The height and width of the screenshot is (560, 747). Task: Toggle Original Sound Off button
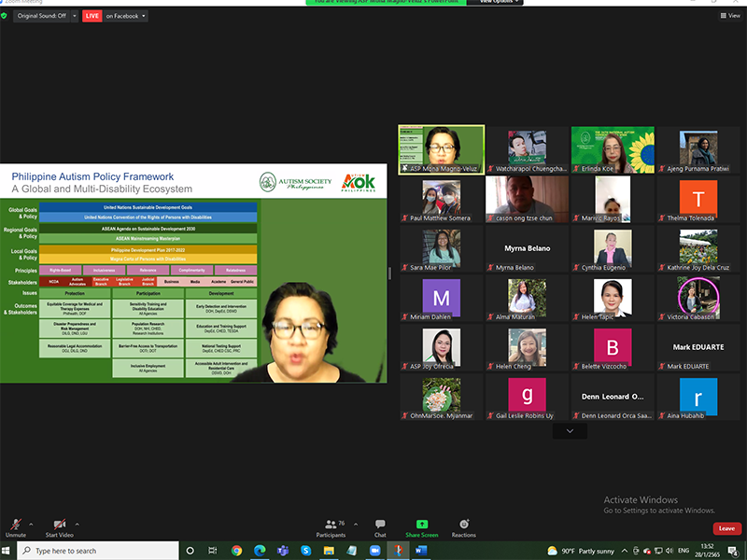coord(42,16)
